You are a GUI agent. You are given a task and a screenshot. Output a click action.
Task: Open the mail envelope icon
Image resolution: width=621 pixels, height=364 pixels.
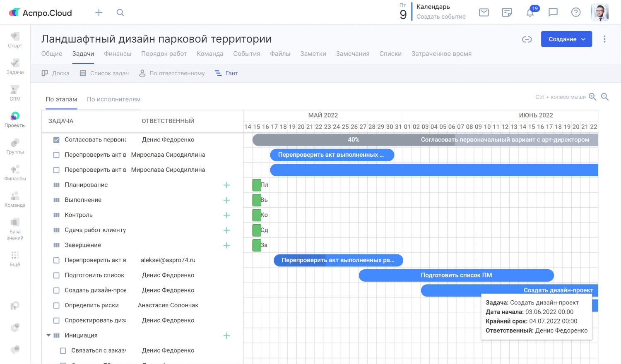click(484, 12)
